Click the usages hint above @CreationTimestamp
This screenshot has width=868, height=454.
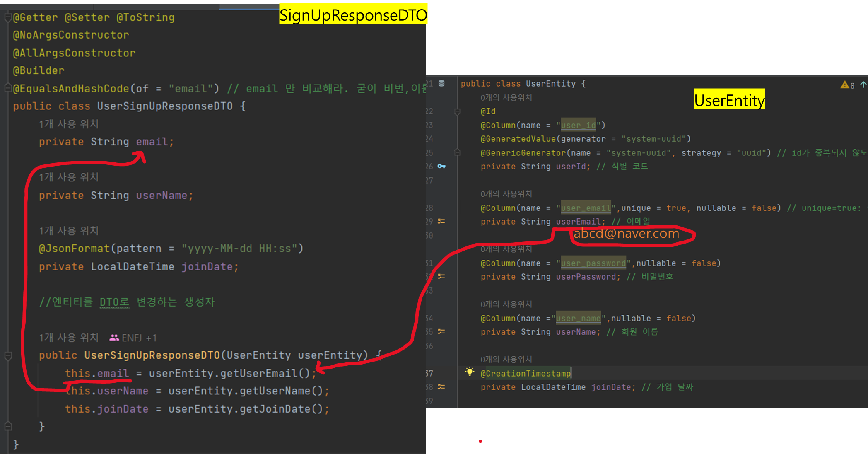pos(506,359)
